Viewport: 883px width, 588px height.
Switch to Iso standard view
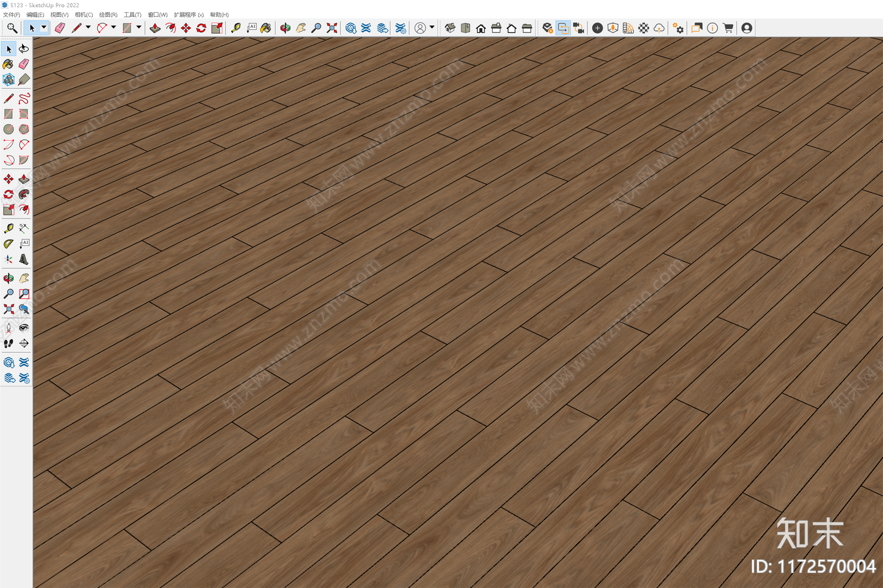click(450, 28)
